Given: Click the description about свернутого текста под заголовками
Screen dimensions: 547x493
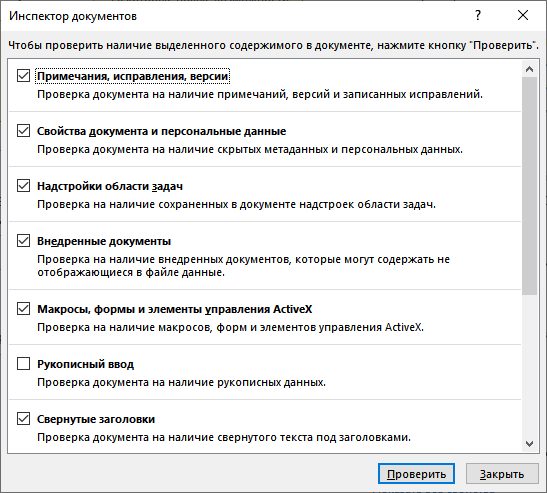Looking at the screenshot, I should (x=224, y=437).
